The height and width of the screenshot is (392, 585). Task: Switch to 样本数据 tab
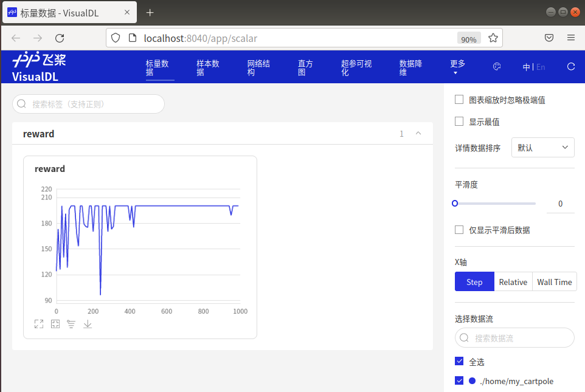[208, 68]
